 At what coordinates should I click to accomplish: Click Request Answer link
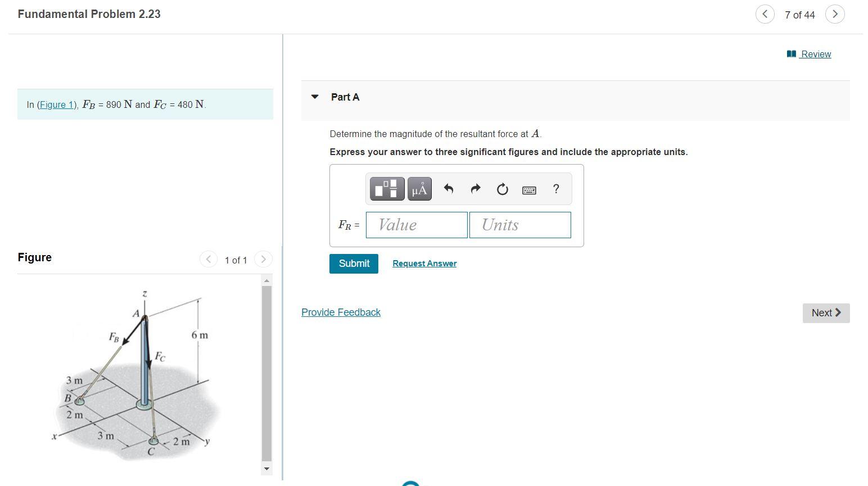click(x=424, y=264)
